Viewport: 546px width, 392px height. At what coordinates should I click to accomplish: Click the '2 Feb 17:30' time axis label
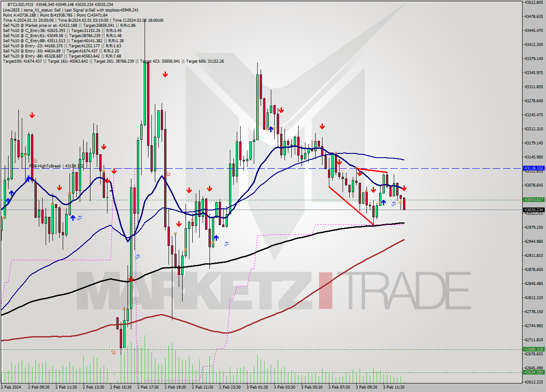click(x=148, y=387)
